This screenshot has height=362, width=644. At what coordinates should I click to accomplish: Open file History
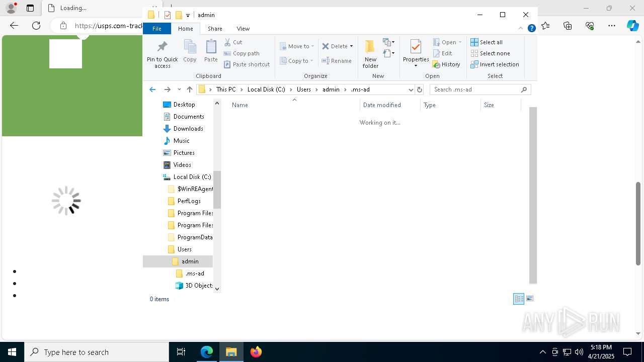[446, 64]
